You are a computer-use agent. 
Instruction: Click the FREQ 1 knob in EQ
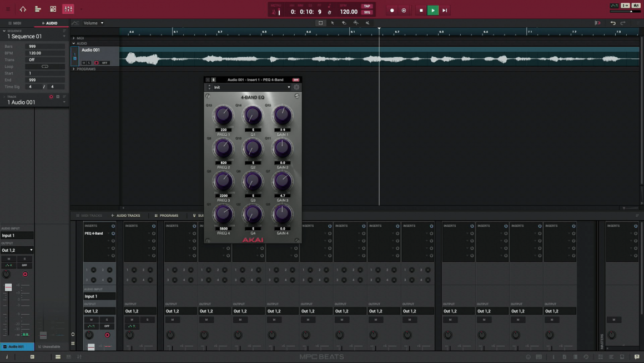click(x=223, y=116)
